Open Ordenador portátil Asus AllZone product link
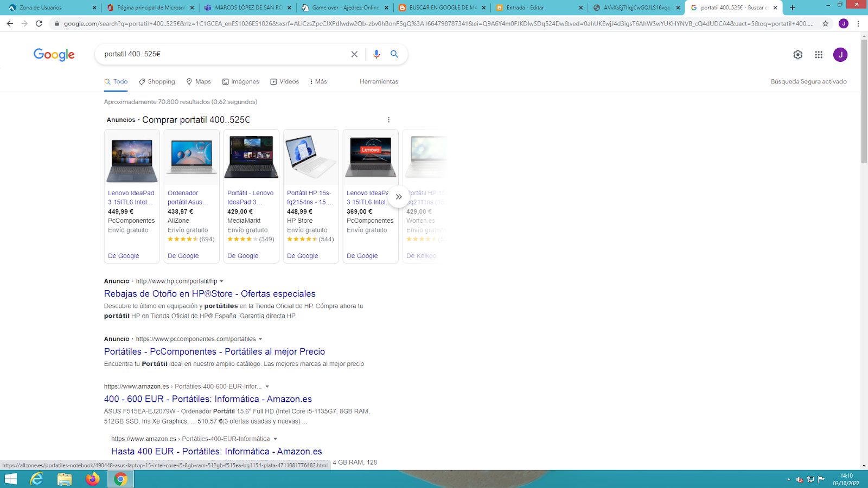The image size is (868, 488). 188,197
